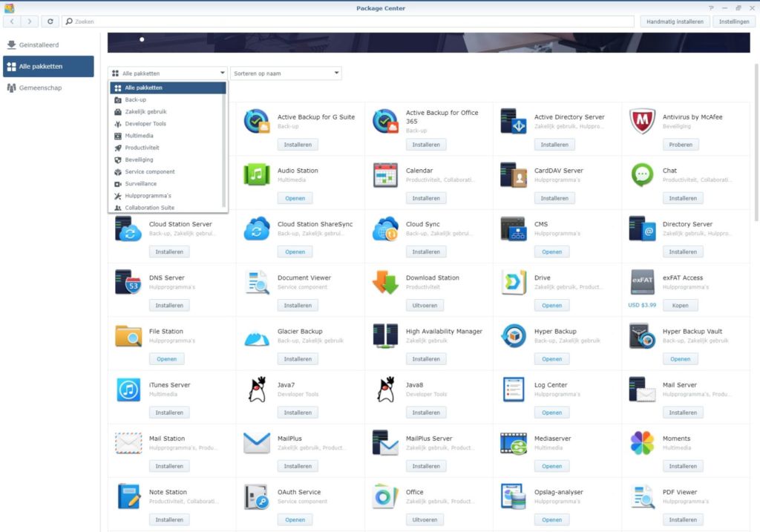
Task: Open Instellingen button
Action: tap(734, 22)
